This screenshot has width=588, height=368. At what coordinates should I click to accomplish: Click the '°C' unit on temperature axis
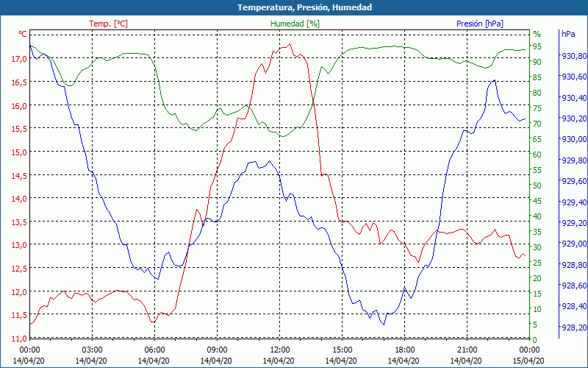23,34
